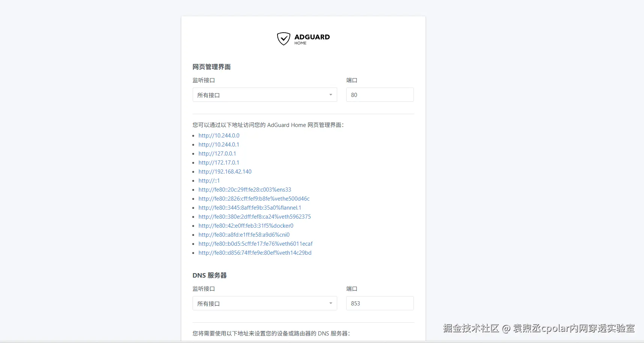
Task: Focus the DNS port field showing 853
Action: (x=380, y=303)
